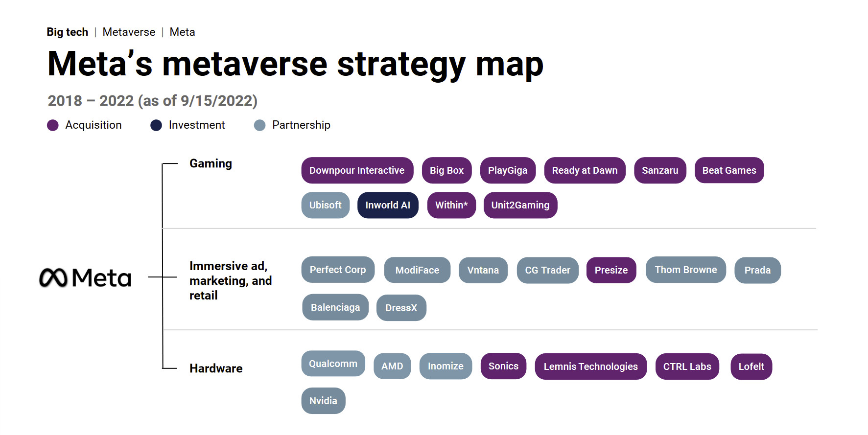Screen dimensions: 868x435
Task: Select the Presize acquisition pill
Action: tap(611, 270)
